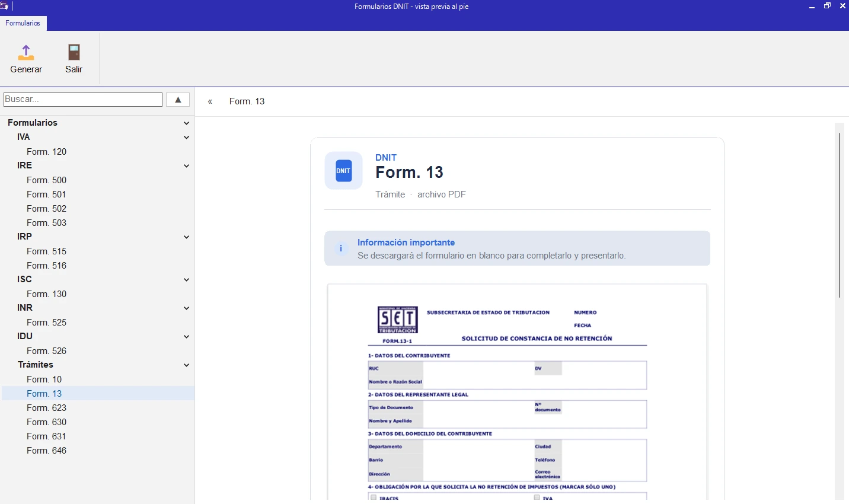Collapse the INR group chevron
Viewport: 849px width, 504px height.
pos(186,308)
